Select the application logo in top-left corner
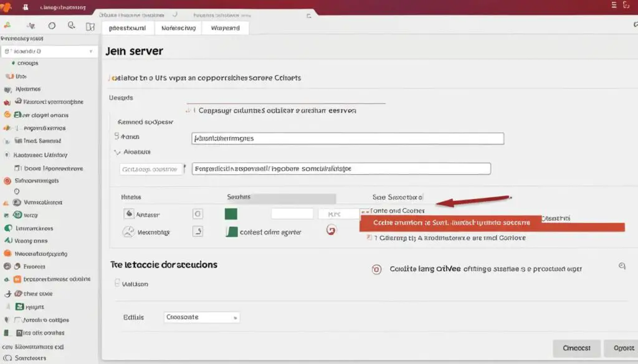The image size is (638, 364). 7,6
